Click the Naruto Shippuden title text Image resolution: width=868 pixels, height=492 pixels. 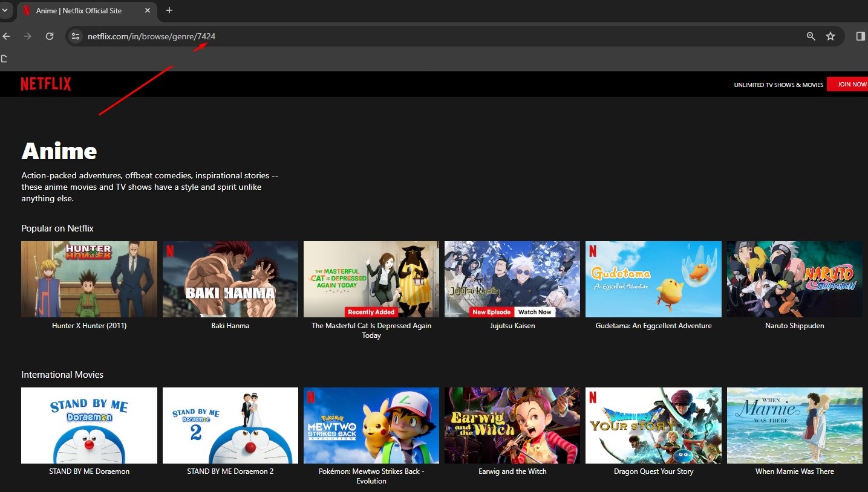[x=795, y=326]
